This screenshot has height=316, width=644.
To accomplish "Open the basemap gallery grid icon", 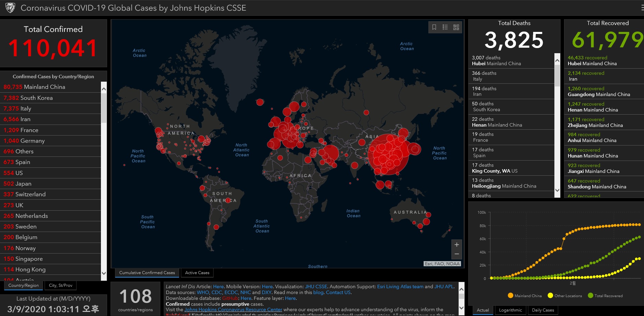I will coord(456,27).
